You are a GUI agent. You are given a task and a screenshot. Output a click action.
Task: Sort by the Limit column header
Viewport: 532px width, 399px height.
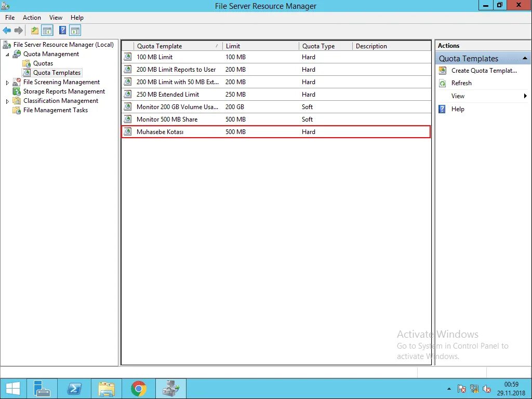point(261,46)
